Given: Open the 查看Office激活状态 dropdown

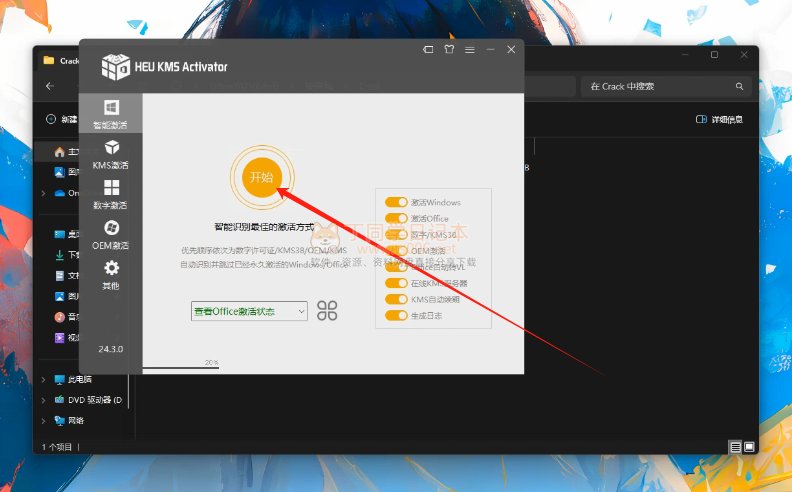Looking at the screenshot, I should (249, 311).
